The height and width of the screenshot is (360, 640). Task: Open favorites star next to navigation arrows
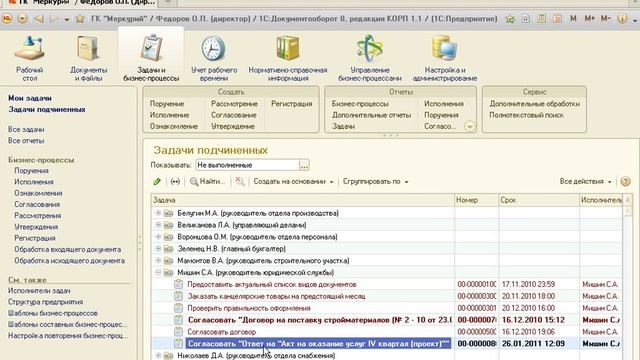(x=80, y=19)
